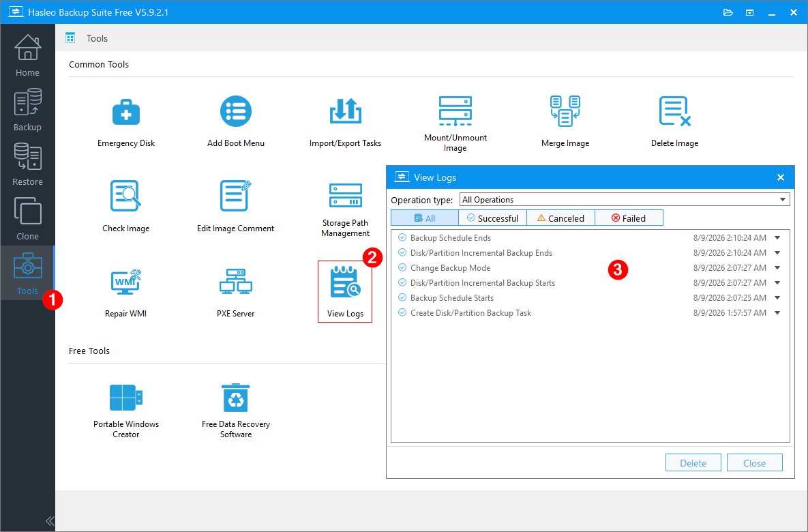Expand the Backup Schedule Ends log entry
The width and height of the screenshot is (808, 532).
pyautogui.click(x=777, y=237)
